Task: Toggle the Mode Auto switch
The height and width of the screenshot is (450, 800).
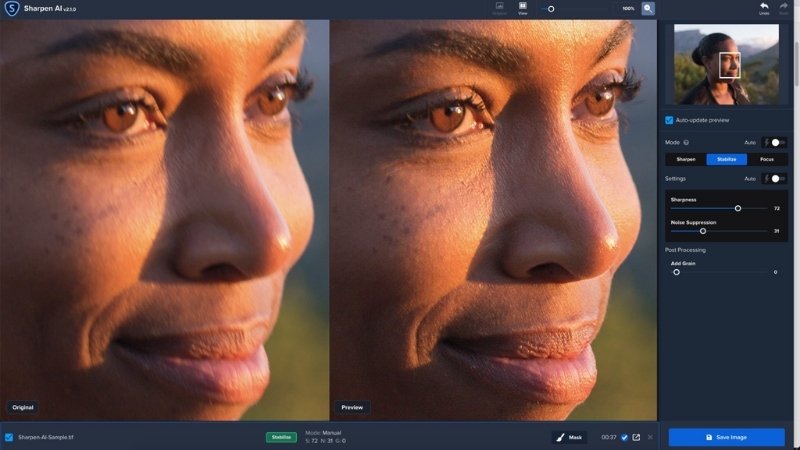Action: coord(773,143)
